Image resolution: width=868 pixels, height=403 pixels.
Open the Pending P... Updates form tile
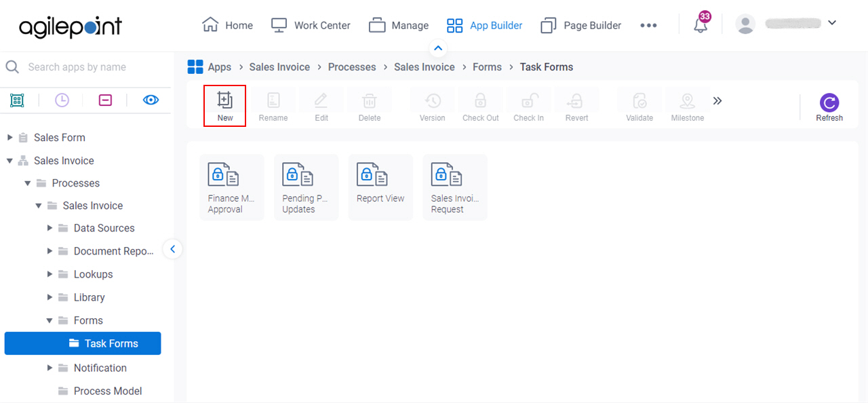point(306,187)
